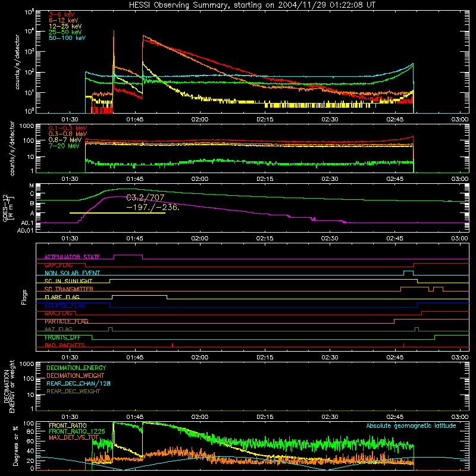Click the 7-20 MeV legend label

click(64, 146)
